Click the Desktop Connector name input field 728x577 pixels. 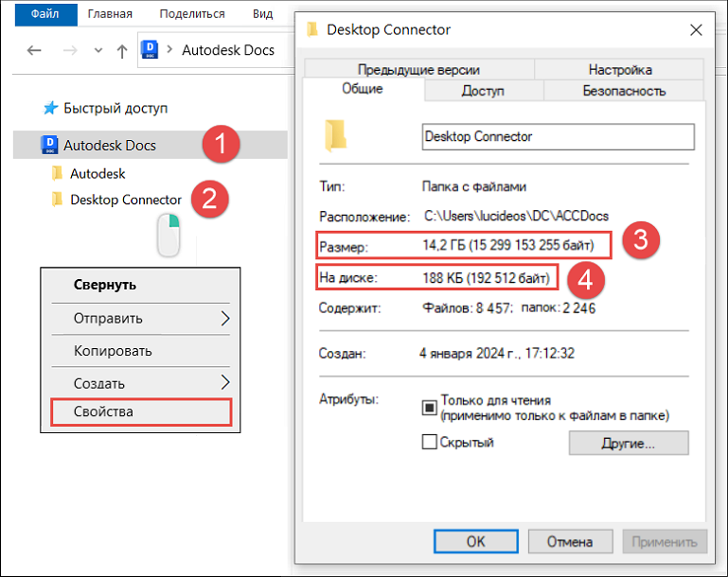(559, 136)
